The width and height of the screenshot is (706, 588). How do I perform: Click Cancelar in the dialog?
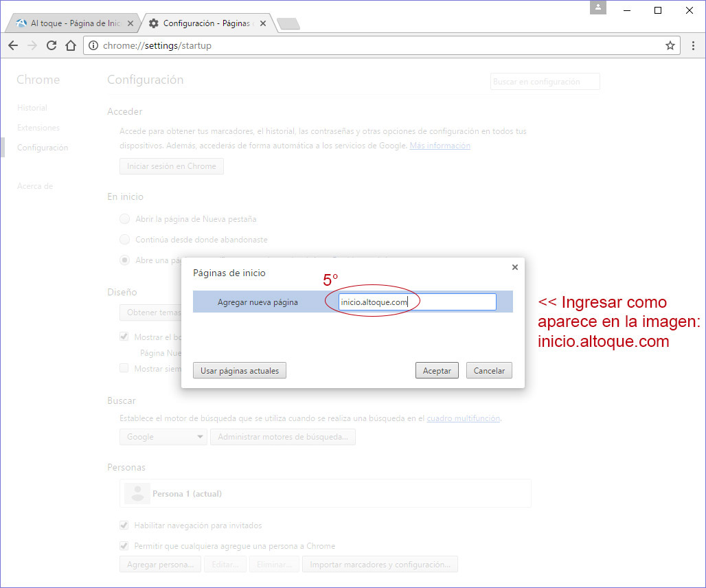489,370
